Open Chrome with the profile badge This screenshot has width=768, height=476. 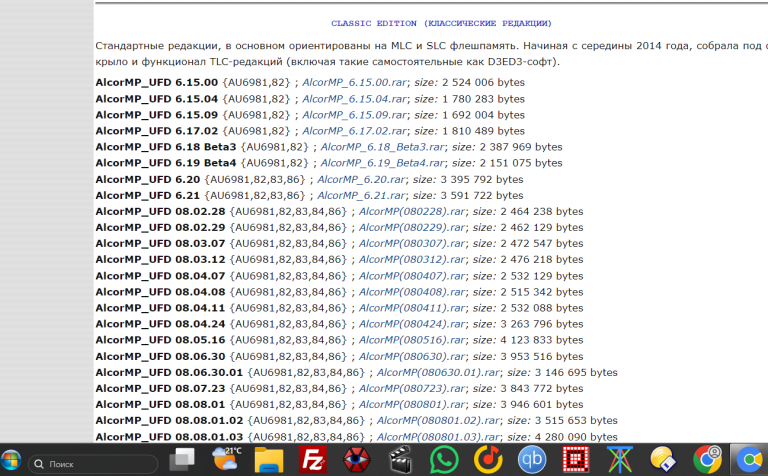pos(707,460)
